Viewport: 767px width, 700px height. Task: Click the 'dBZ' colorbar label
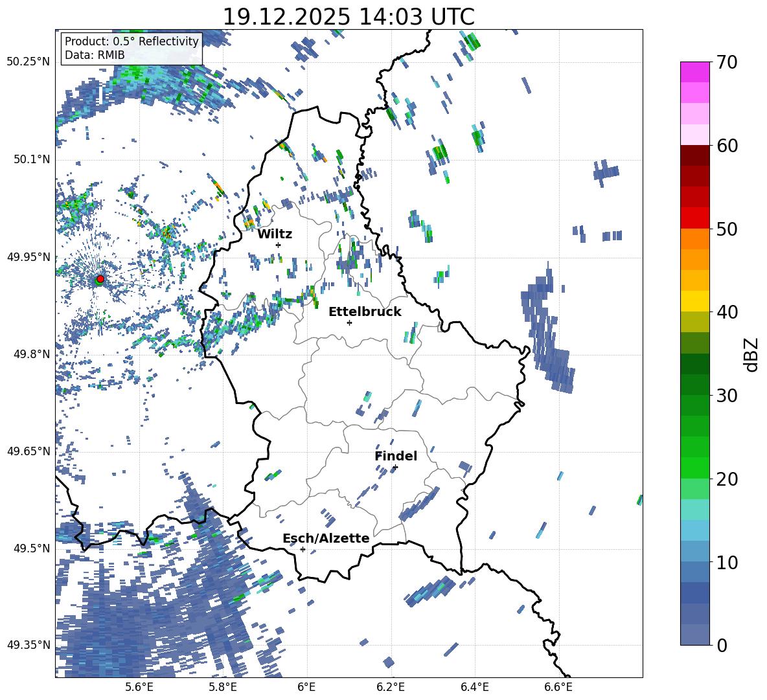pos(752,354)
